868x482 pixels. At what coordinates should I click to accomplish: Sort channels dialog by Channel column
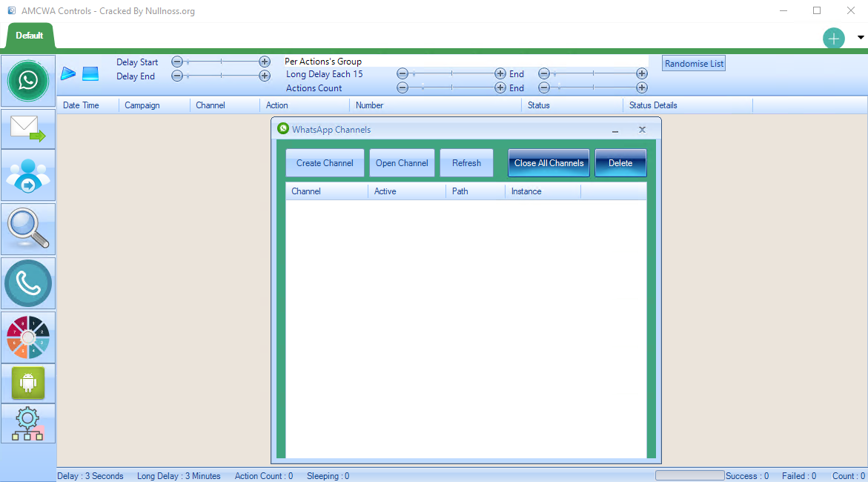point(327,191)
